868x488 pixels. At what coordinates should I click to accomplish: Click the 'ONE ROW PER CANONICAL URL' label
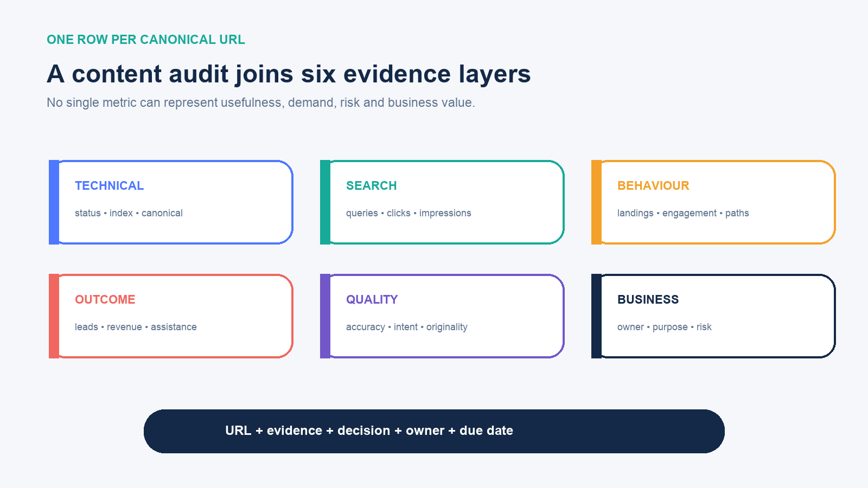coord(146,40)
